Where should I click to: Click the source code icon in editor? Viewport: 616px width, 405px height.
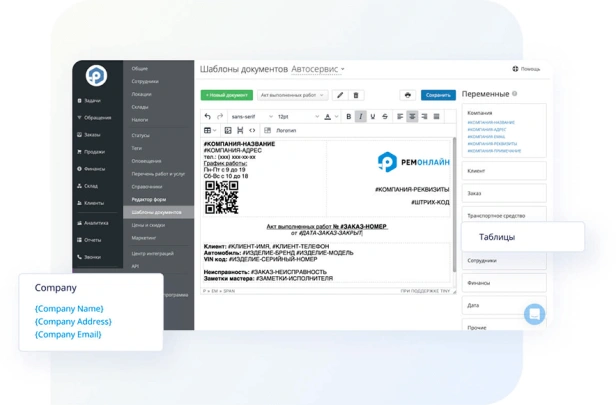tap(252, 131)
